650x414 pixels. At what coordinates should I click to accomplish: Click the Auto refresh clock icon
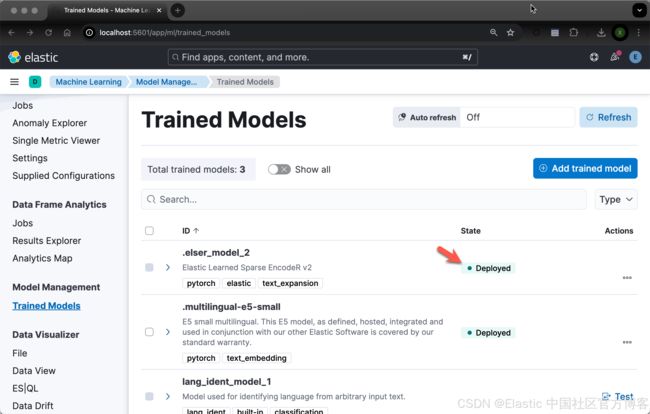coord(402,117)
